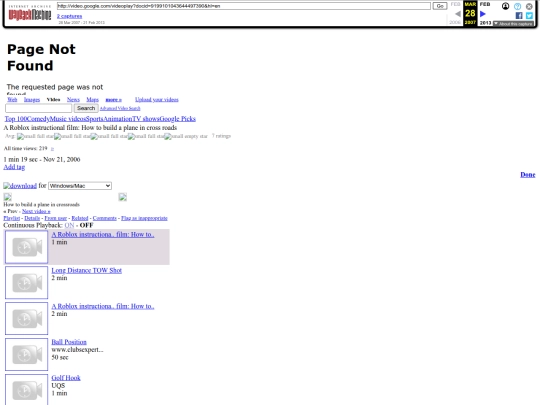540x405 pixels.
Task: Select the Video tab
Action: click(53, 100)
